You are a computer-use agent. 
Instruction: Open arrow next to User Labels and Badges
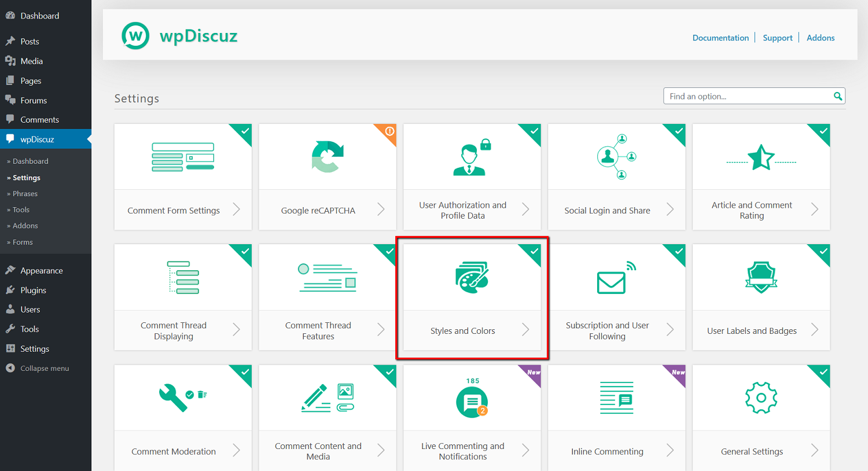[x=815, y=330]
